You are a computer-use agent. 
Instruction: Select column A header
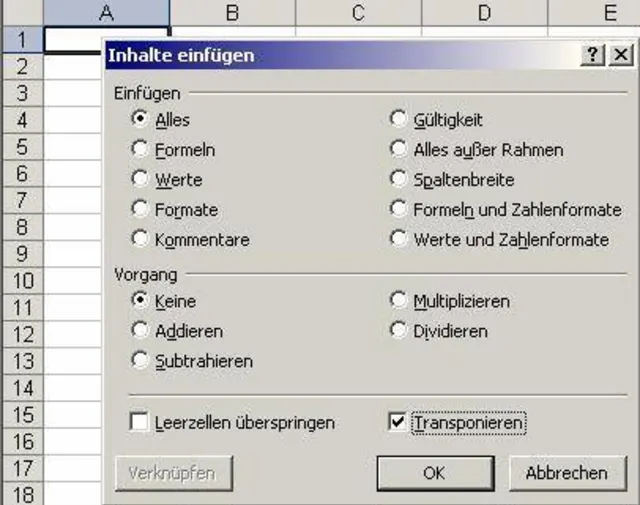107,13
